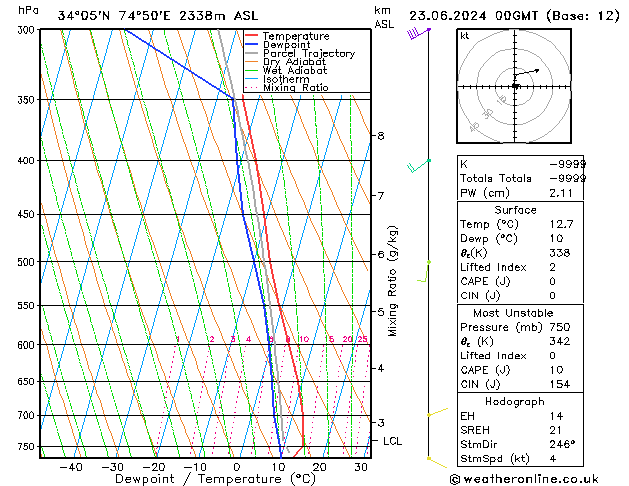Viewport: 629px width, 486px height.
Task: Click the Pressure (mb) value 750
Action: coord(560,327)
